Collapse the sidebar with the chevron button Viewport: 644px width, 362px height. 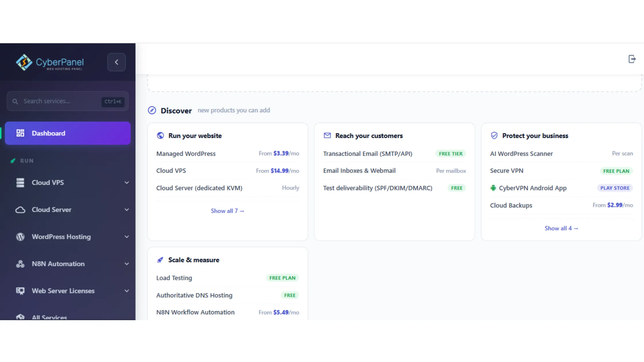pos(116,62)
